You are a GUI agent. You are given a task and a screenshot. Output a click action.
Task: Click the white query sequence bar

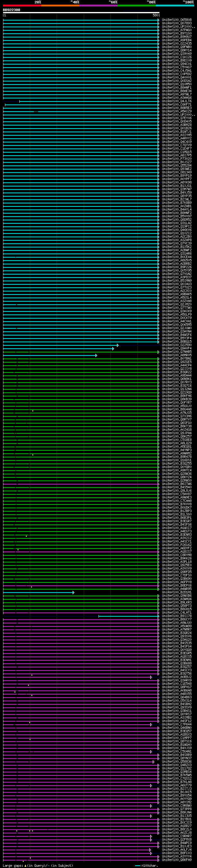[81, 12]
